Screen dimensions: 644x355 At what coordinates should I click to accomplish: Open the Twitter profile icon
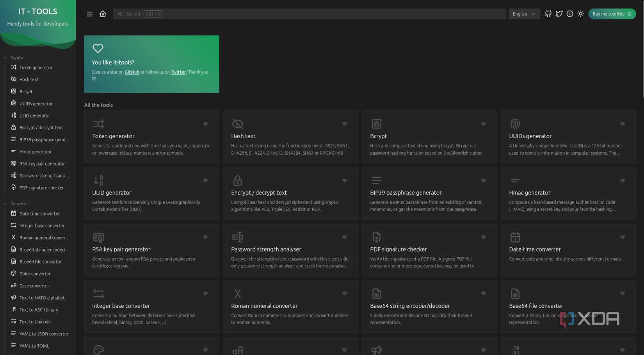tap(559, 14)
